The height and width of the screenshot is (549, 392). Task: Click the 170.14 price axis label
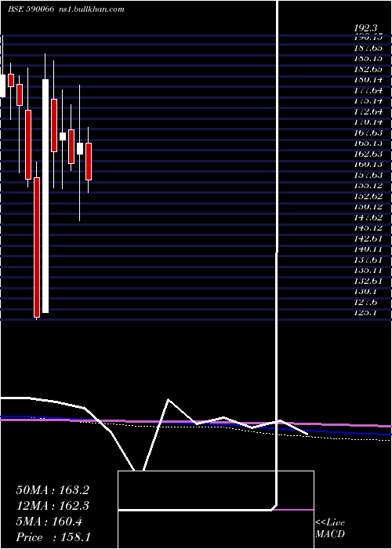368,122
